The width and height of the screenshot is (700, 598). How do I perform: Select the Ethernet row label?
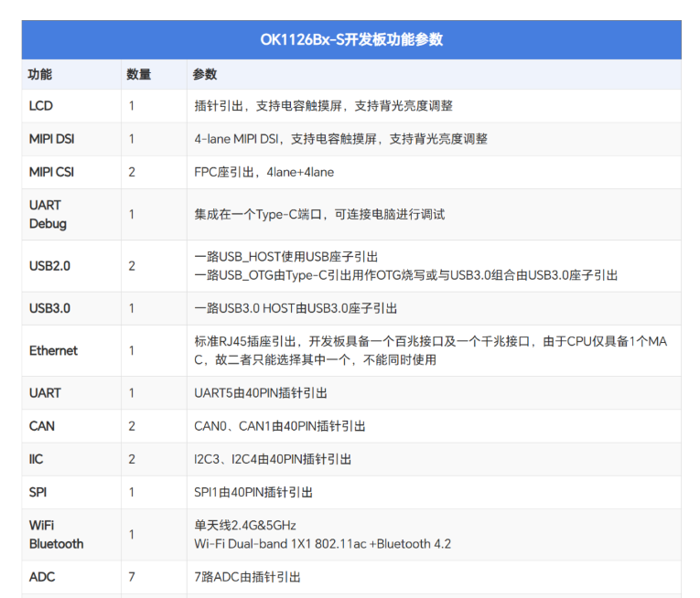pyautogui.click(x=53, y=350)
